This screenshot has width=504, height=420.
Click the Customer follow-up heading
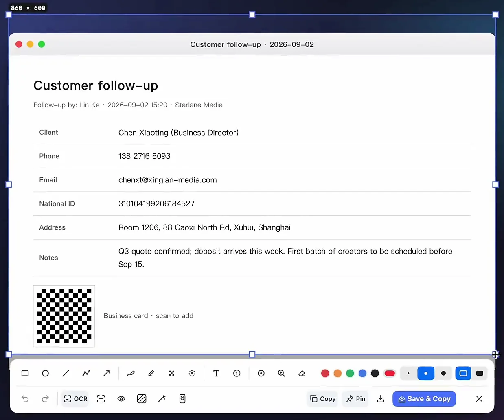tap(96, 85)
